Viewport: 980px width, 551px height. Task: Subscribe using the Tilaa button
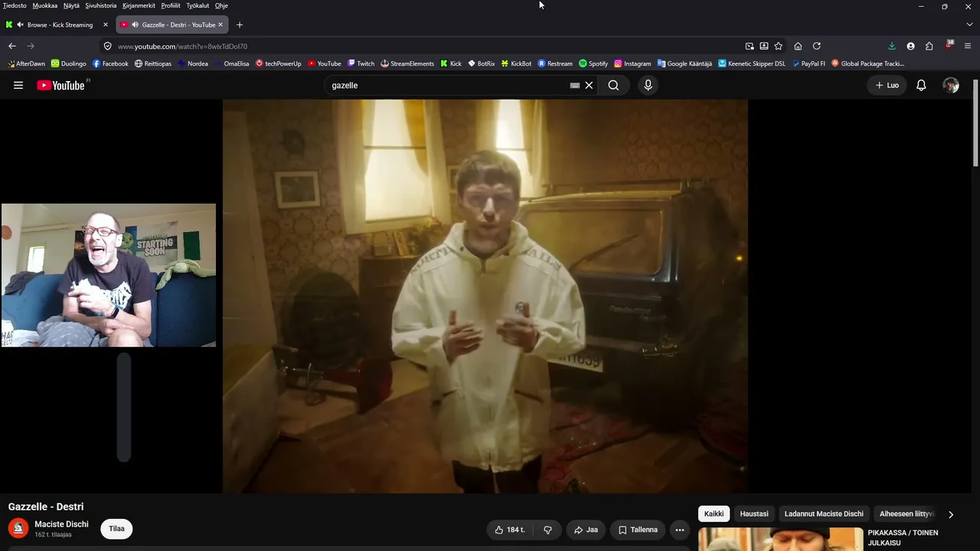(116, 529)
